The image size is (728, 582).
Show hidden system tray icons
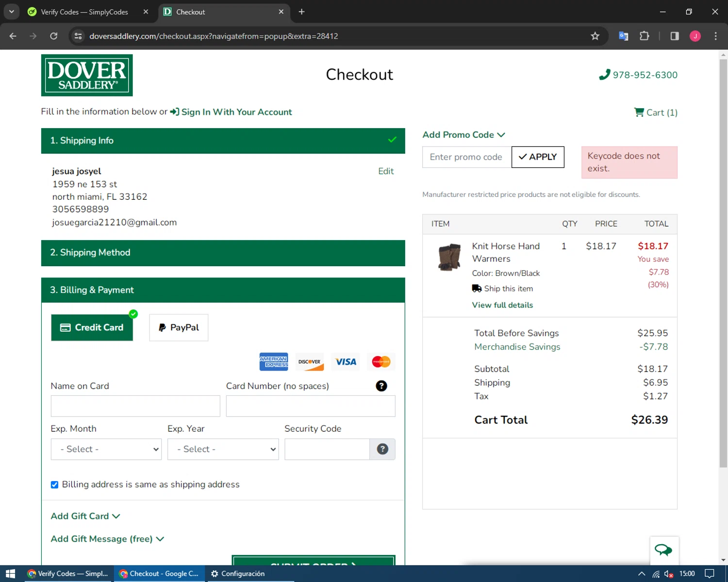point(642,574)
